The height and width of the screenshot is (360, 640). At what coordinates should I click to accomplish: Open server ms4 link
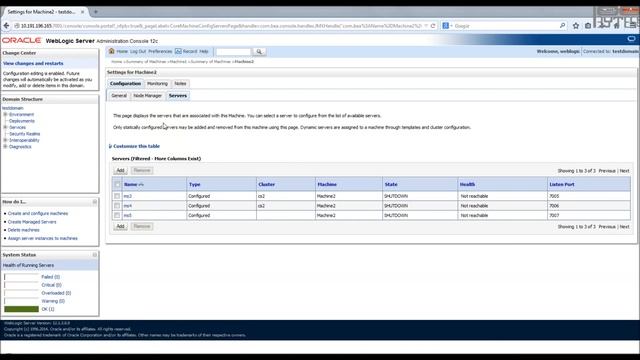[128, 206]
